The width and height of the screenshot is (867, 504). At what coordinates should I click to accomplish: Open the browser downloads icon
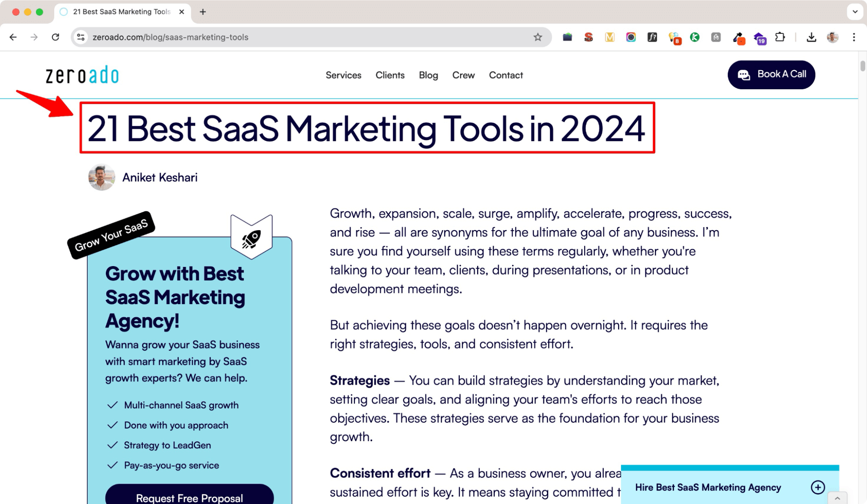coord(811,37)
